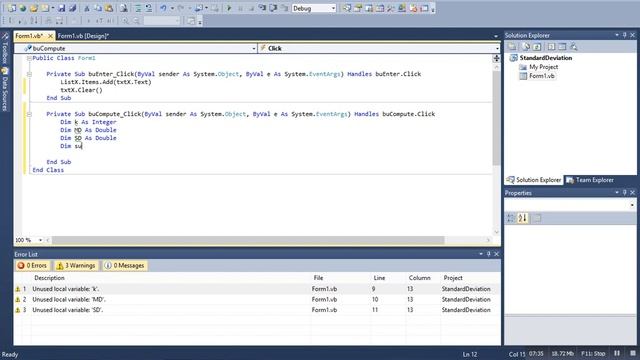Select My Project in Solution Explorer

[543, 67]
